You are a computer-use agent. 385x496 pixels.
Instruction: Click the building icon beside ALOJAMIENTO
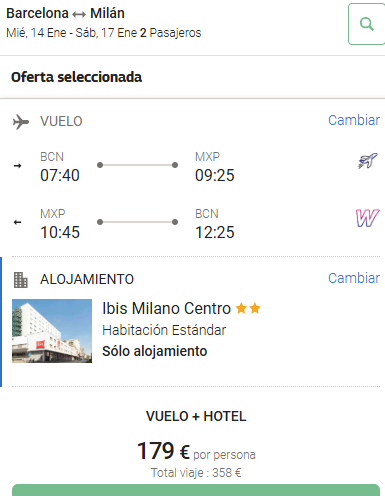(21, 280)
